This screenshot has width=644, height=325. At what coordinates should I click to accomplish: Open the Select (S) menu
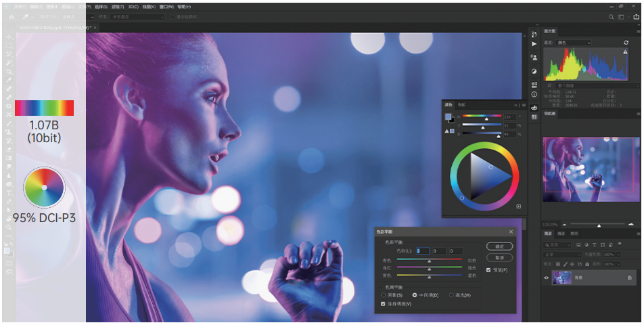coord(101,7)
